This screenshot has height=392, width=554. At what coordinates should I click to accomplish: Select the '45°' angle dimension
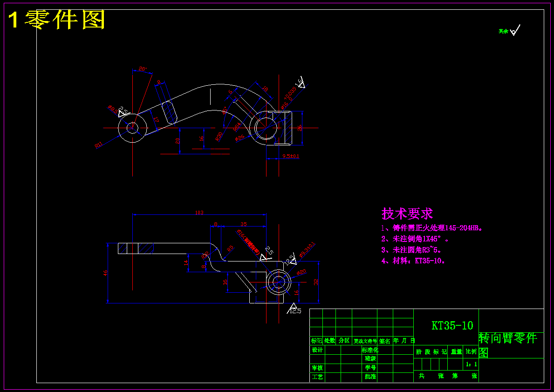[225, 110]
